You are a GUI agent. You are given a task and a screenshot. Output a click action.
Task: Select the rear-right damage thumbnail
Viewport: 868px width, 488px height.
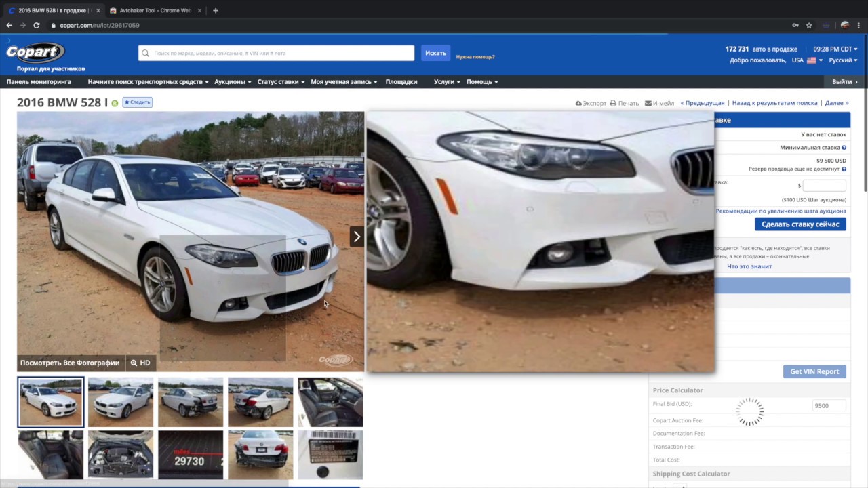pos(191,402)
